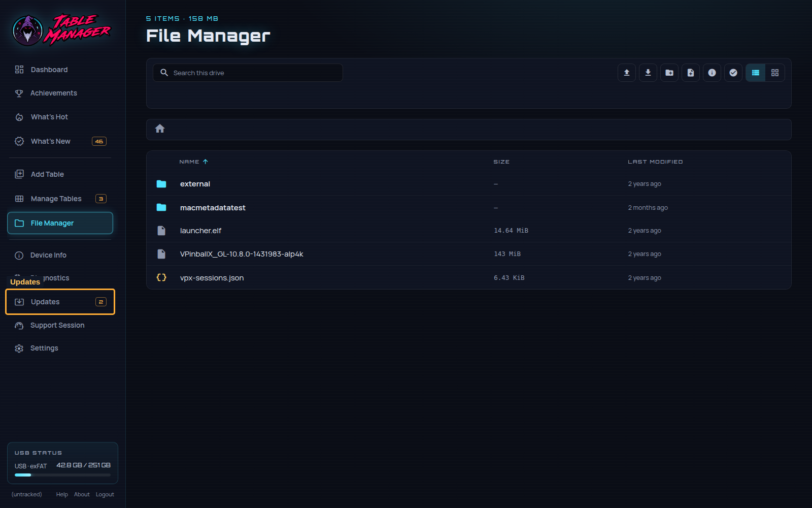
Task: Click the vpx-sessions.json braces icon
Action: click(x=161, y=277)
